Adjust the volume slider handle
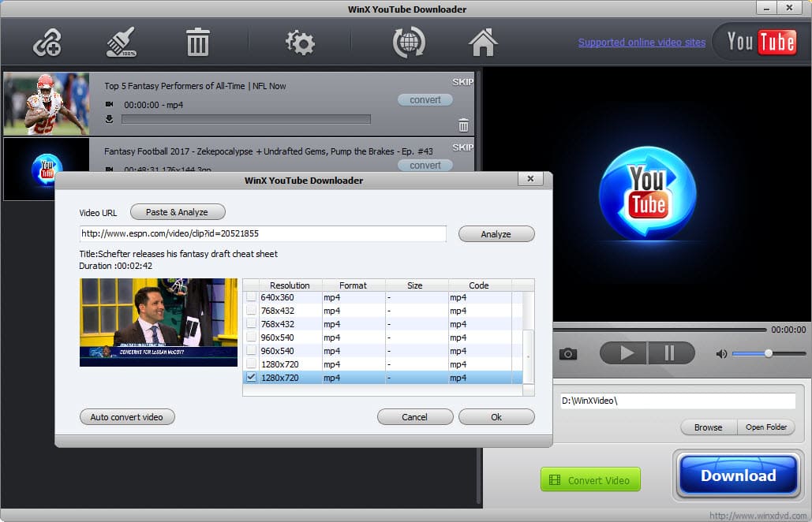This screenshot has height=522, width=812. click(769, 353)
